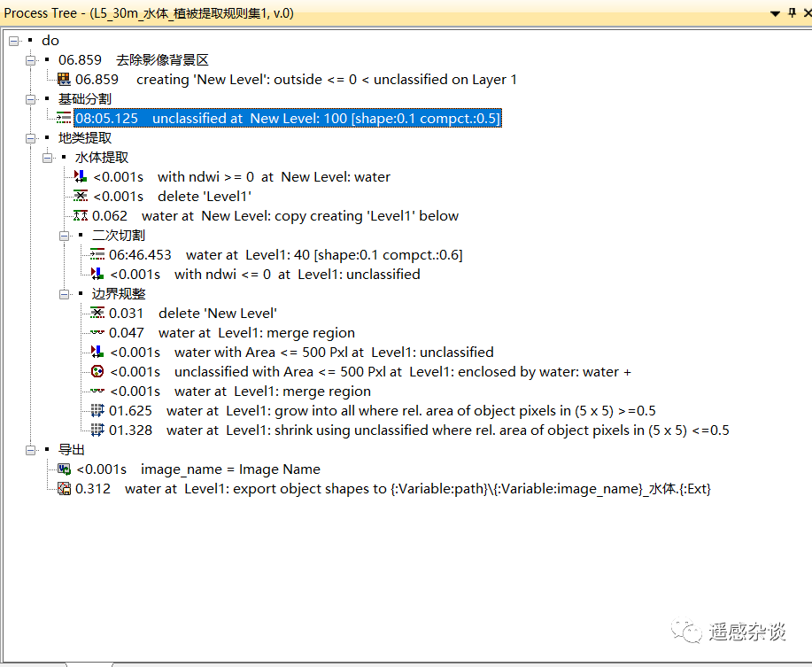Open the Process Tree window position dropdown arrow
The width and height of the screenshot is (812, 667).
click(775, 13)
